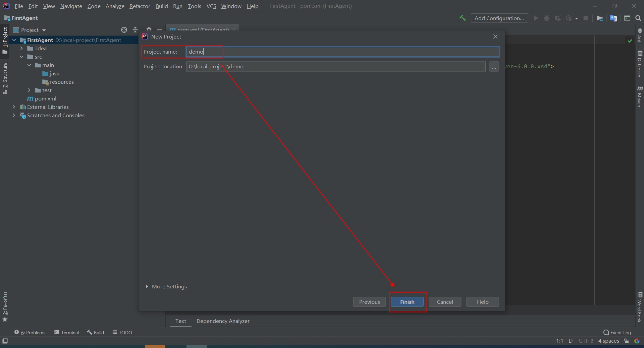
Task: Open the File menu
Action: click(19, 6)
